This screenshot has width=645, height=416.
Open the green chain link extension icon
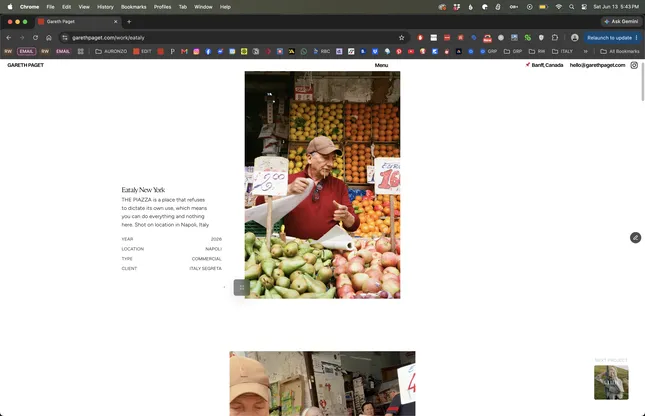[x=528, y=37]
